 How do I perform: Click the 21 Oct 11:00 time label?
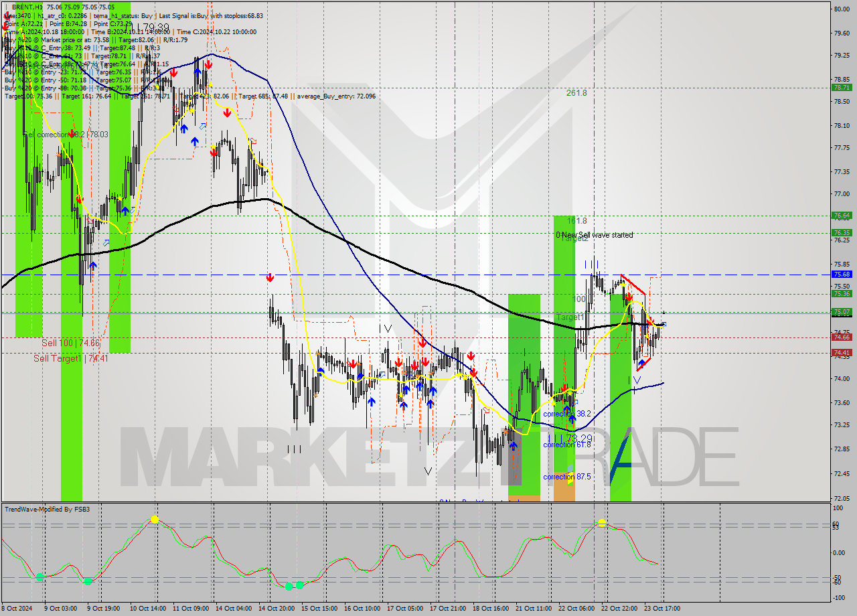[533, 609]
